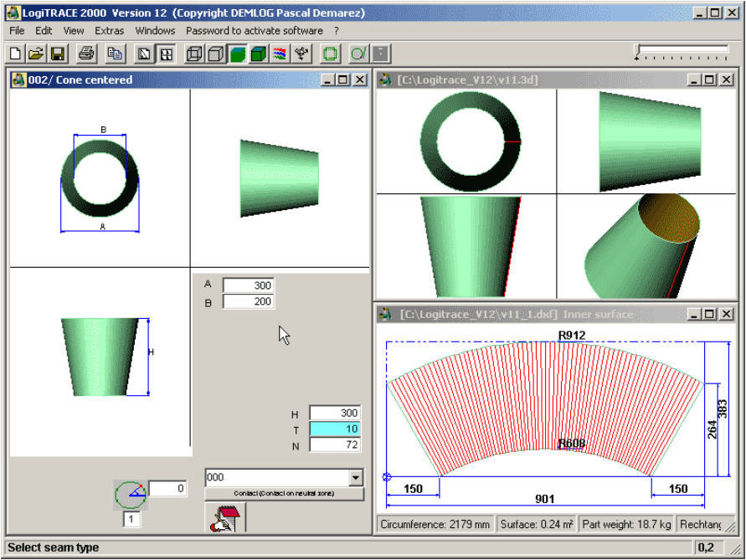Save using the floppy disk icon

58,54
